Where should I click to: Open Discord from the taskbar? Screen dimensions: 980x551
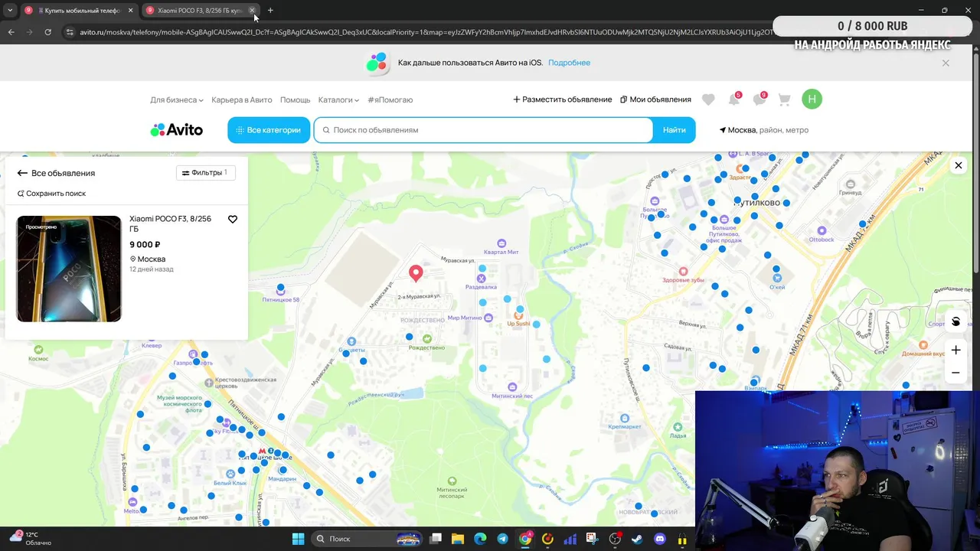tap(659, 539)
